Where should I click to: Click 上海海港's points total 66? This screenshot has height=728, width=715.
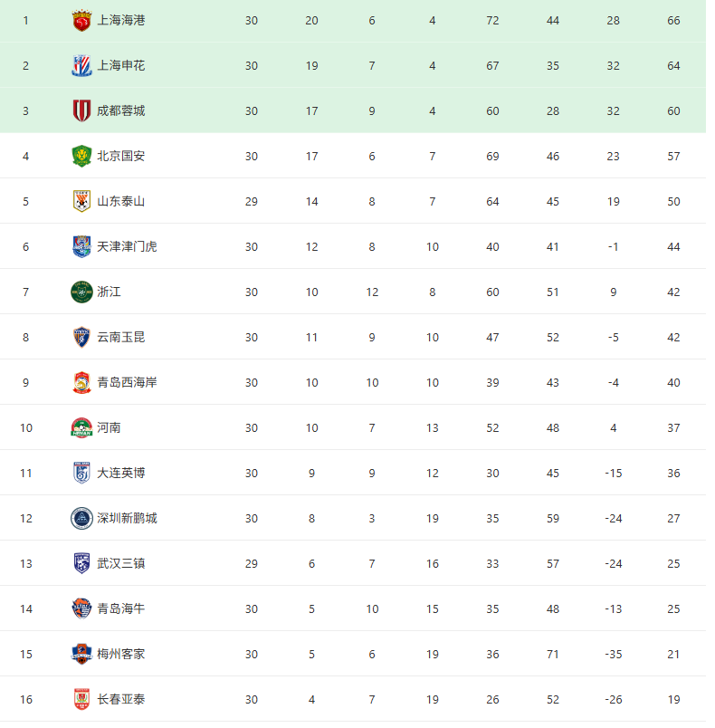point(673,20)
